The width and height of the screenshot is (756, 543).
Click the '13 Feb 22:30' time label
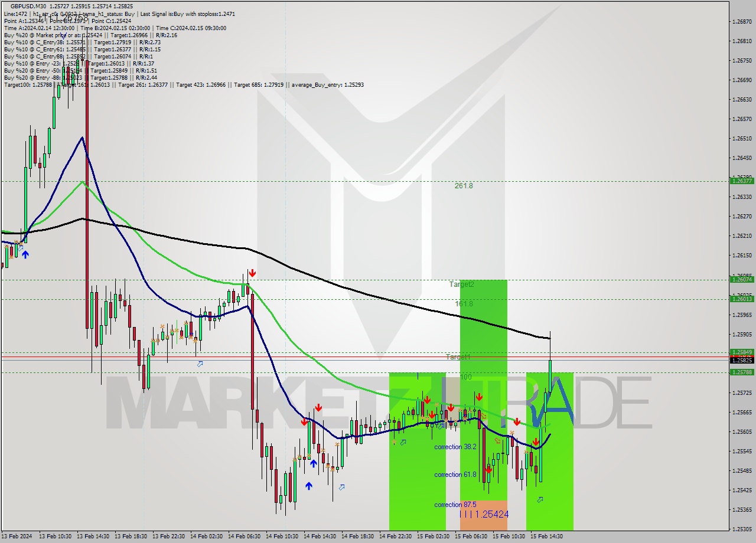coord(168,537)
